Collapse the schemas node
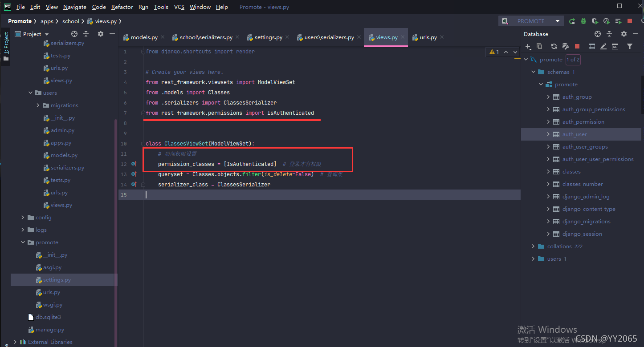Screen dimensions: 644x347 534,72
